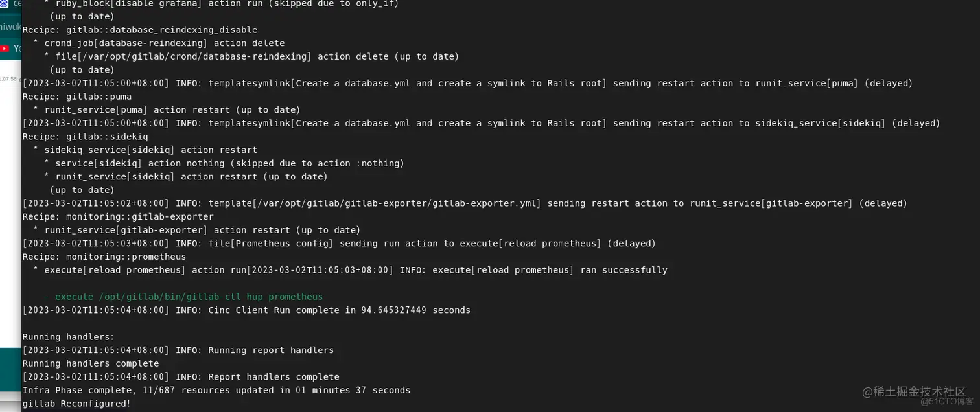980x412 pixels.
Task: Click the 'Running handlers complete' line
Action: point(91,363)
